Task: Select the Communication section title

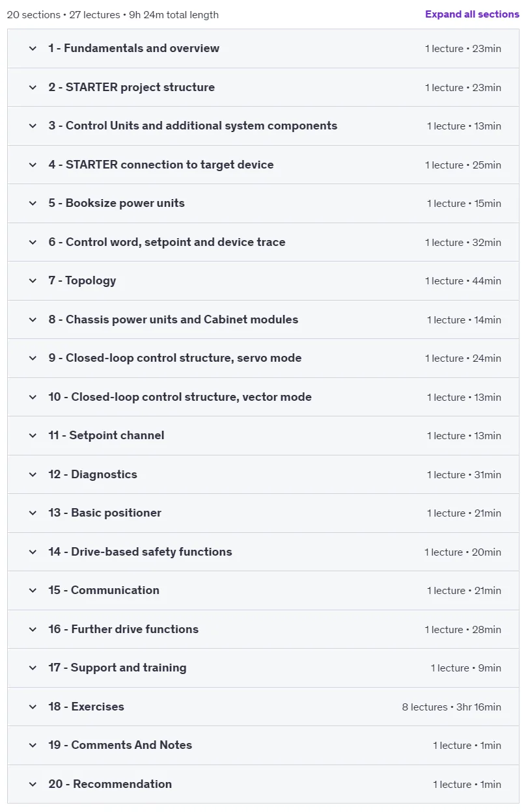Action: coord(104,590)
